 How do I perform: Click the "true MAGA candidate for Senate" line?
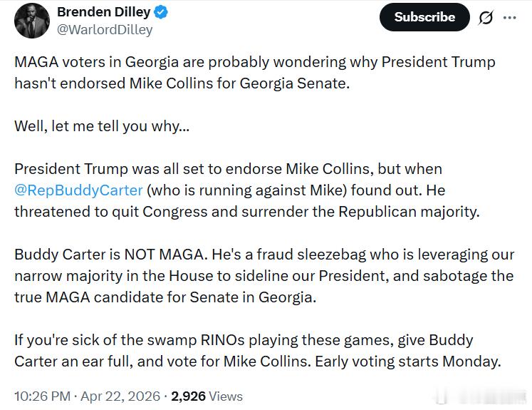(x=165, y=297)
